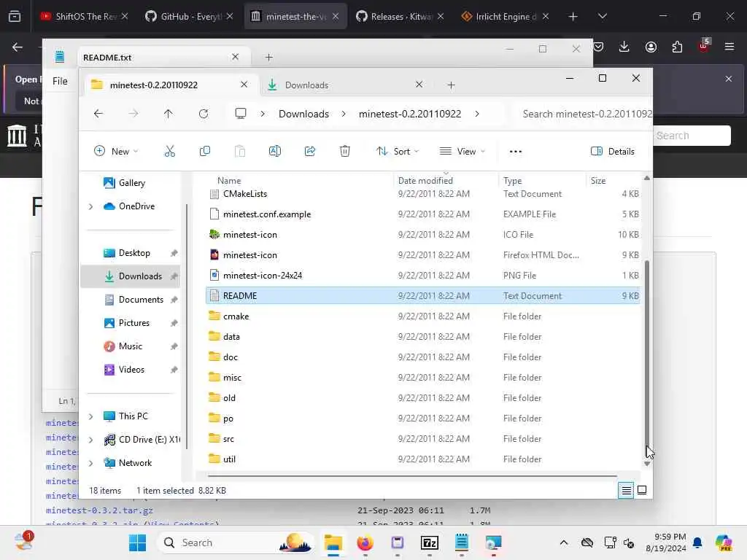747x560 pixels.
Task: Click the Search minetest folder box
Action: 584,114
